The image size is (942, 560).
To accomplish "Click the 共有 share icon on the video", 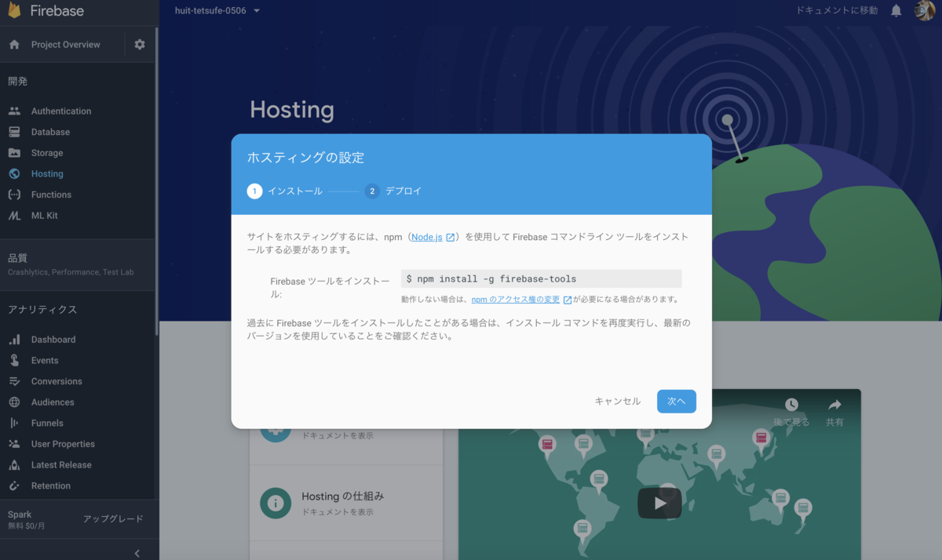I will (x=834, y=405).
